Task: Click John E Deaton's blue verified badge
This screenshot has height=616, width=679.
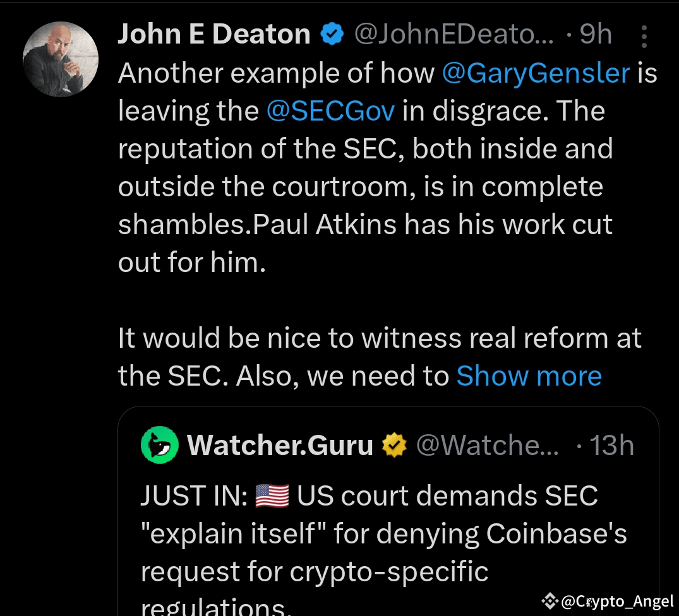Action: (331, 33)
